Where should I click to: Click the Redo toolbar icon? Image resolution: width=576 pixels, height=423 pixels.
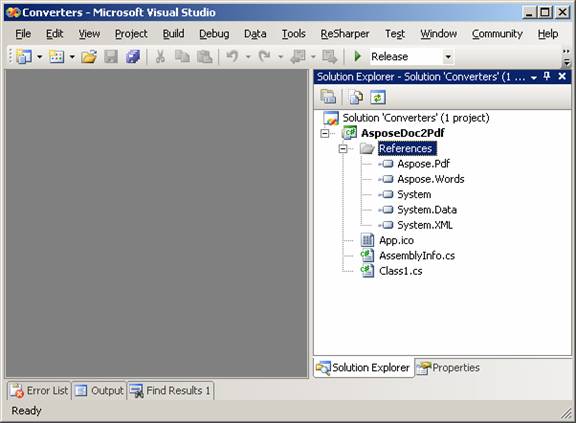tap(264, 57)
